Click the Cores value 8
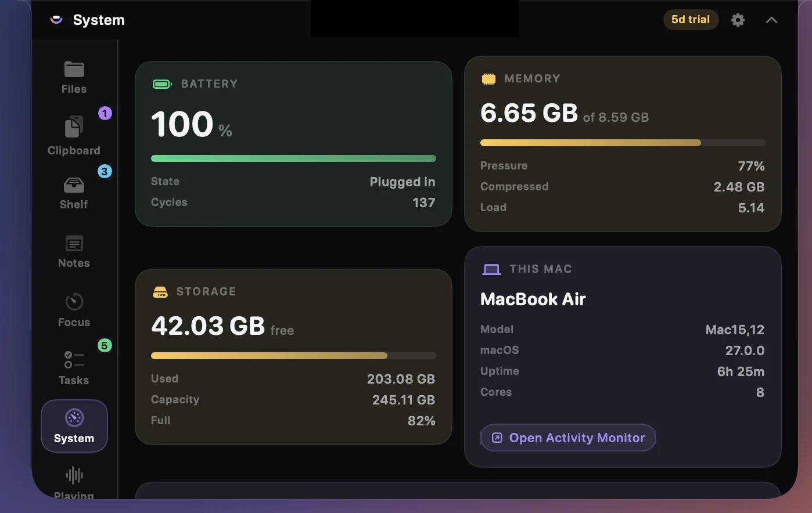 [x=760, y=392]
